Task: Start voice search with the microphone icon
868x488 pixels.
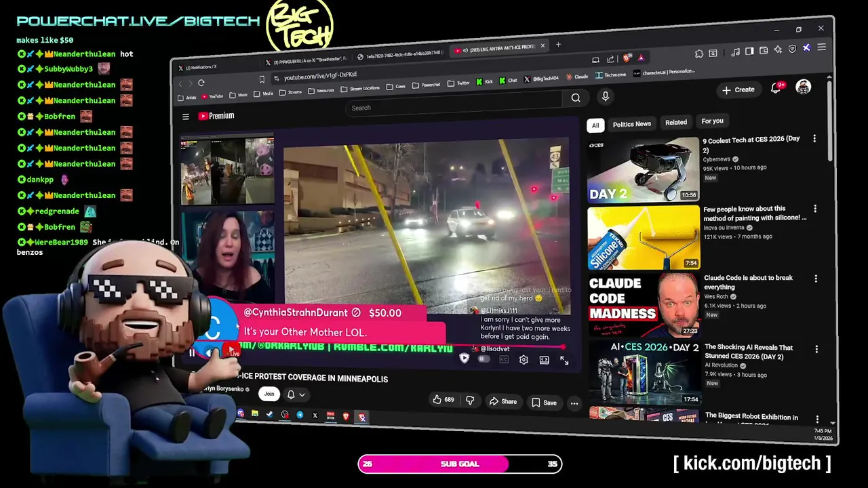Action: click(x=606, y=96)
